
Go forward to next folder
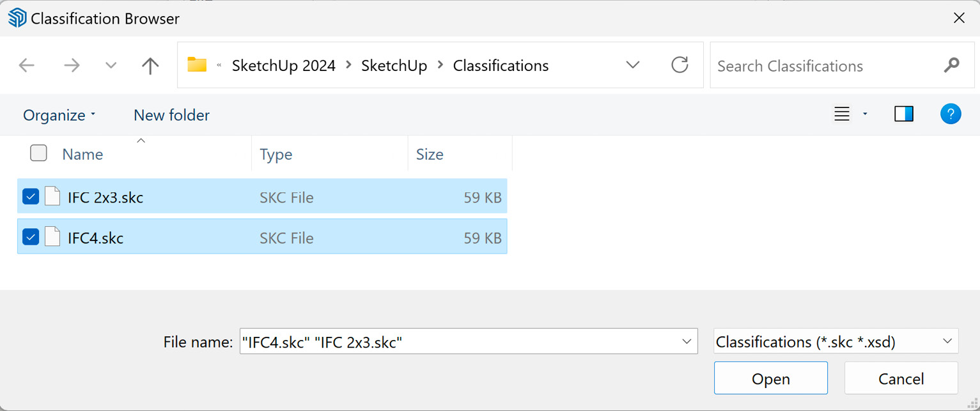(x=72, y=65)
